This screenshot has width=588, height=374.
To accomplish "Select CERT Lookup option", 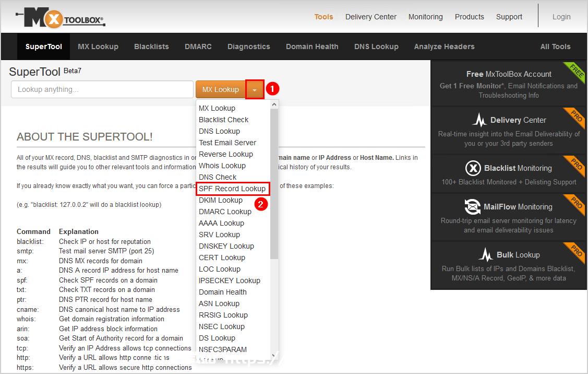I will [x=222, y=258].
